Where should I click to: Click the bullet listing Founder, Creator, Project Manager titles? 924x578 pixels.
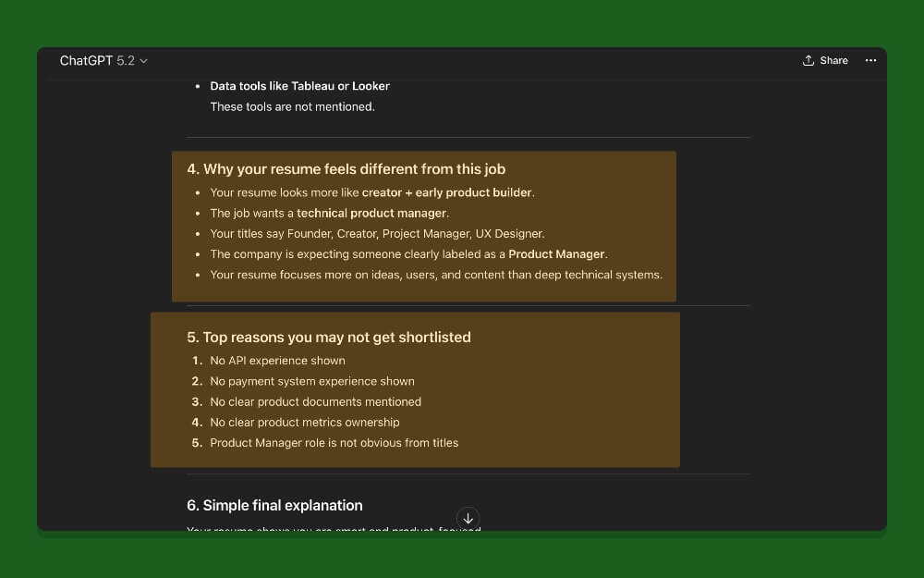[x=377, y=234]
